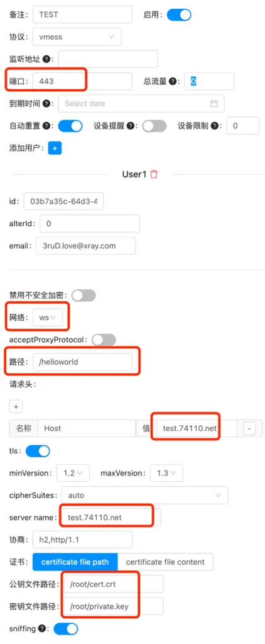Click the blue add user plus button
This screenshot has height=644, width=265.
pyautogui.click(x=55, y=148)
